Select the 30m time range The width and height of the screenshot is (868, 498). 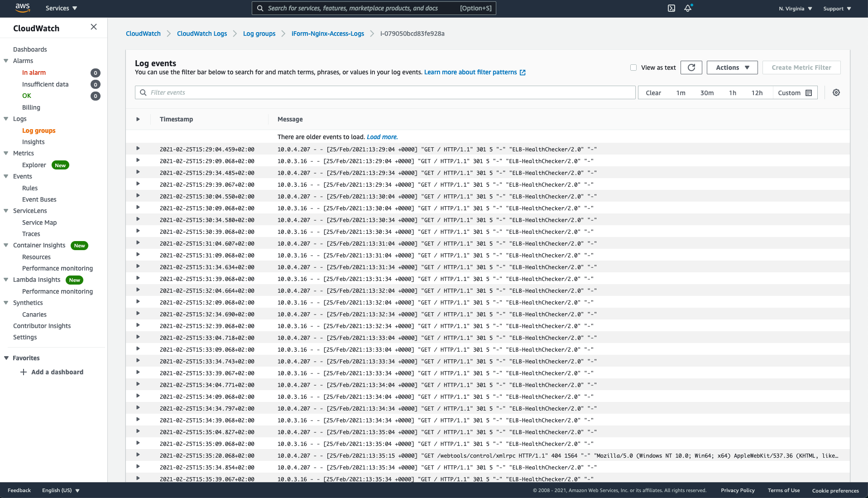[x=707, y=93]
